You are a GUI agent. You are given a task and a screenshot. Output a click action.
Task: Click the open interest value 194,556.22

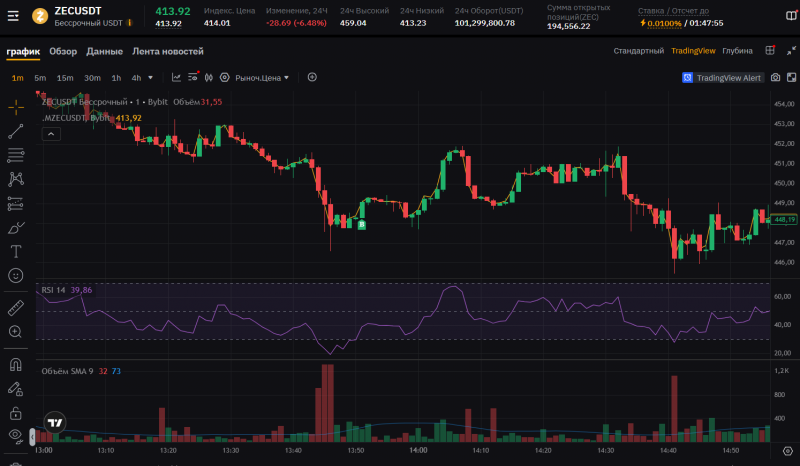(568, 27)
